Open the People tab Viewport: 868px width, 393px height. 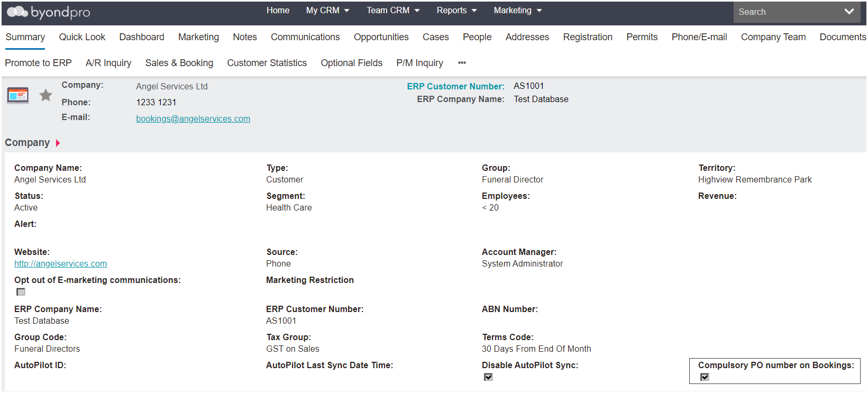pyautogui.click(x=477, y=37)
